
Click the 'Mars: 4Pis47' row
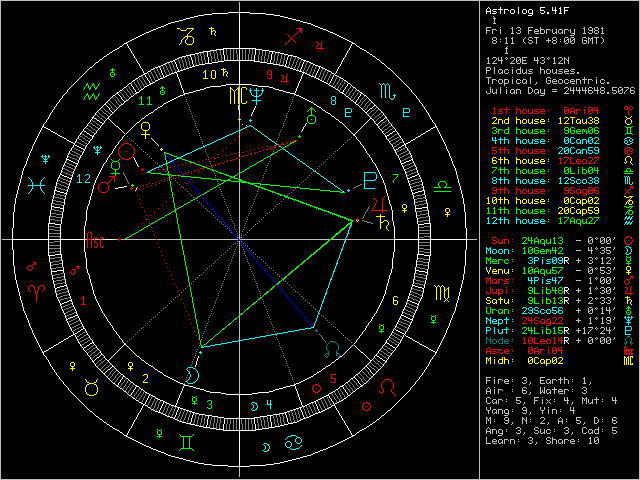coord(560,281)
